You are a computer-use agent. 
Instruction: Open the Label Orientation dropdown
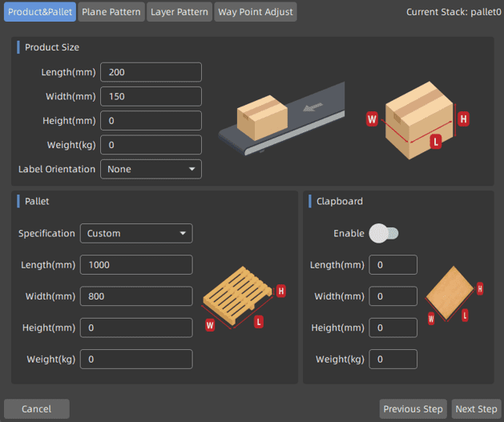coord(151,169)
